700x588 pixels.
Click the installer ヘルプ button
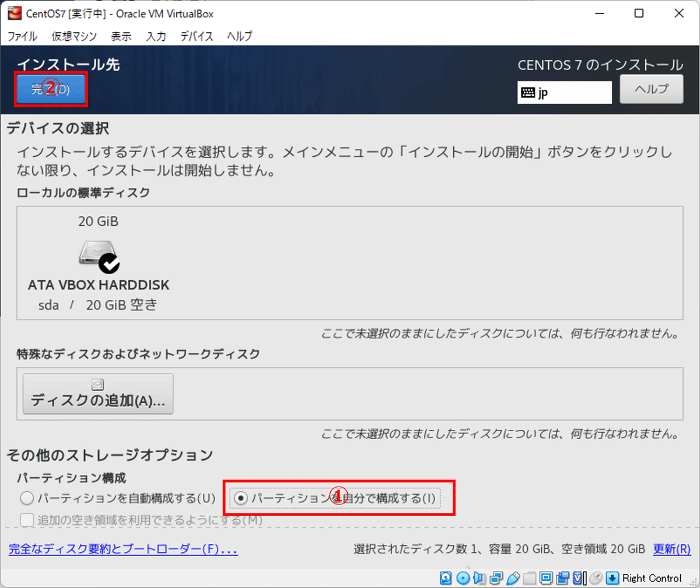[651, 89]
